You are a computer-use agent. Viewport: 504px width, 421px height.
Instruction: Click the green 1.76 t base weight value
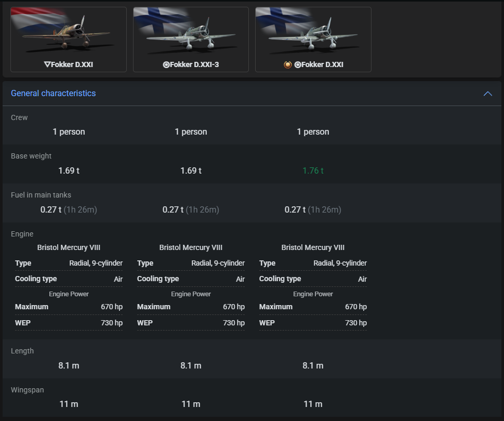[313, 171]
